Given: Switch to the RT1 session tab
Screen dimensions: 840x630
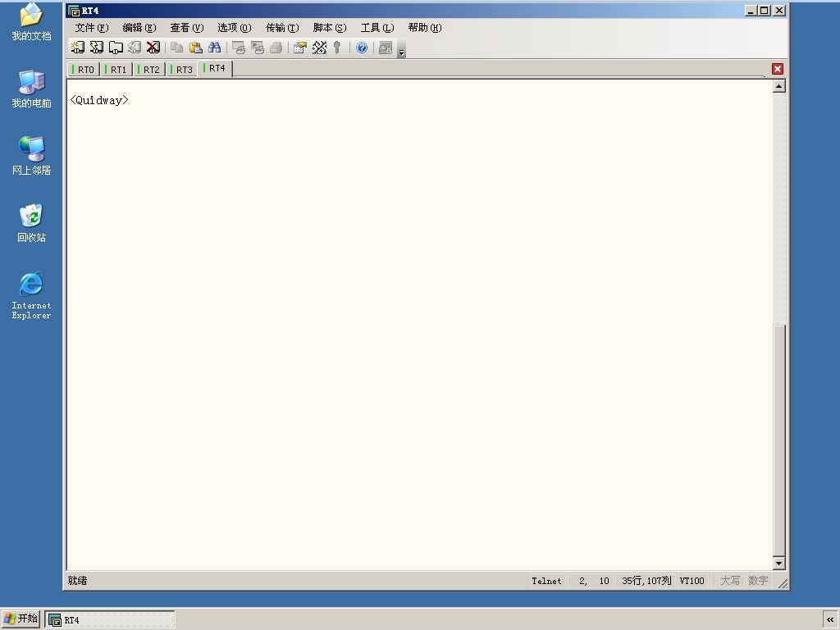Looking at the screenshot, I should click(x=116, y=70).
